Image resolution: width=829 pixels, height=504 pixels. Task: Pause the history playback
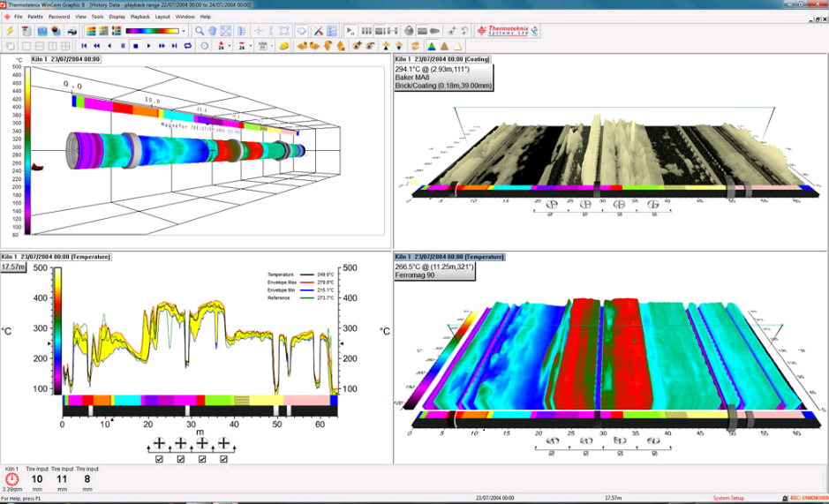click(123, 46)
